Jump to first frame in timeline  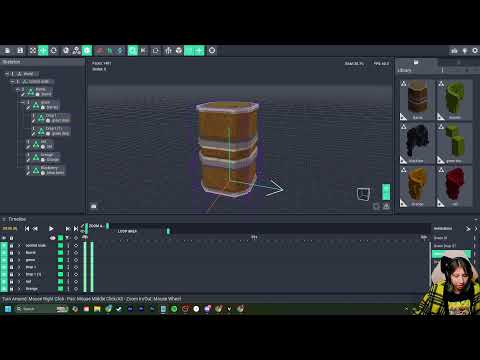27,229
